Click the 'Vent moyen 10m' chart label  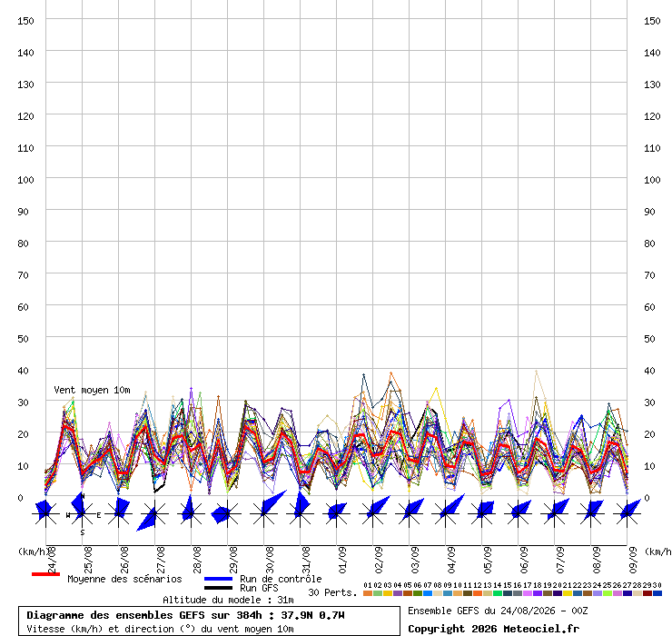pos(92,391)
